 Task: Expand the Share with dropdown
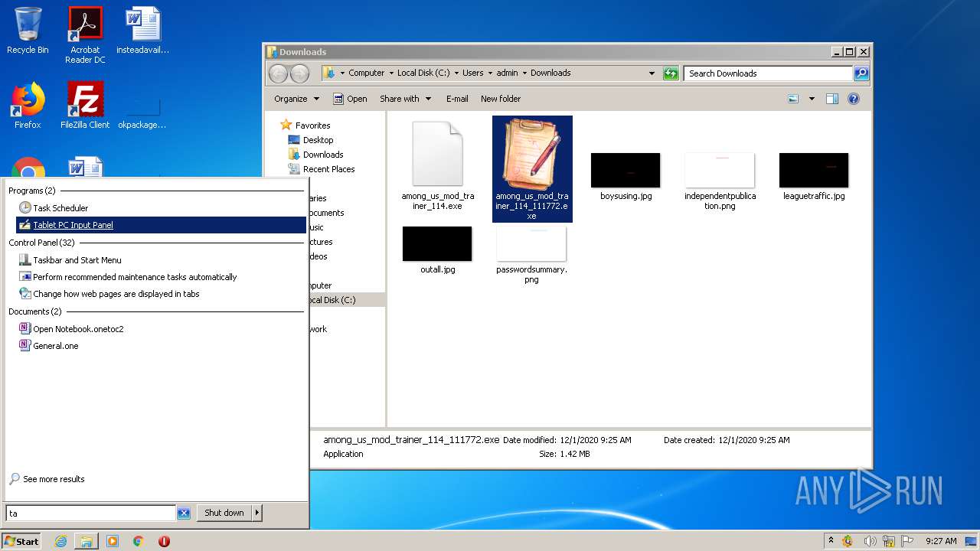point(405,99)
